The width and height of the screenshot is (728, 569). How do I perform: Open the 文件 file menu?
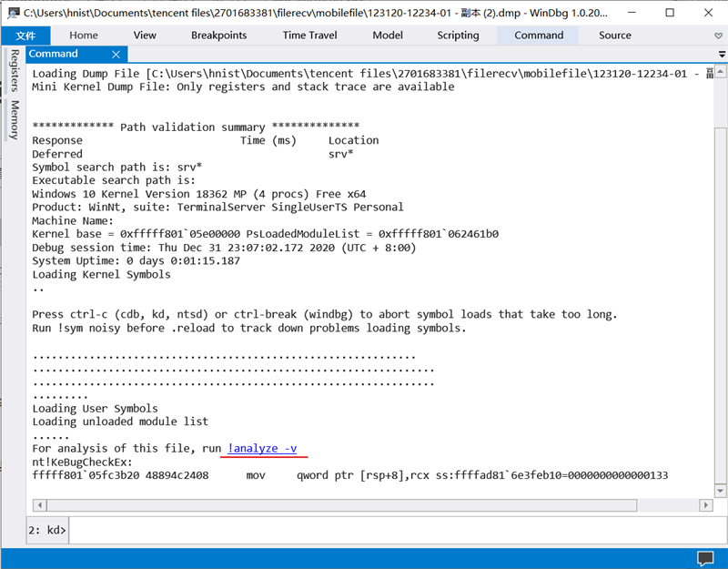click(25, 36)
